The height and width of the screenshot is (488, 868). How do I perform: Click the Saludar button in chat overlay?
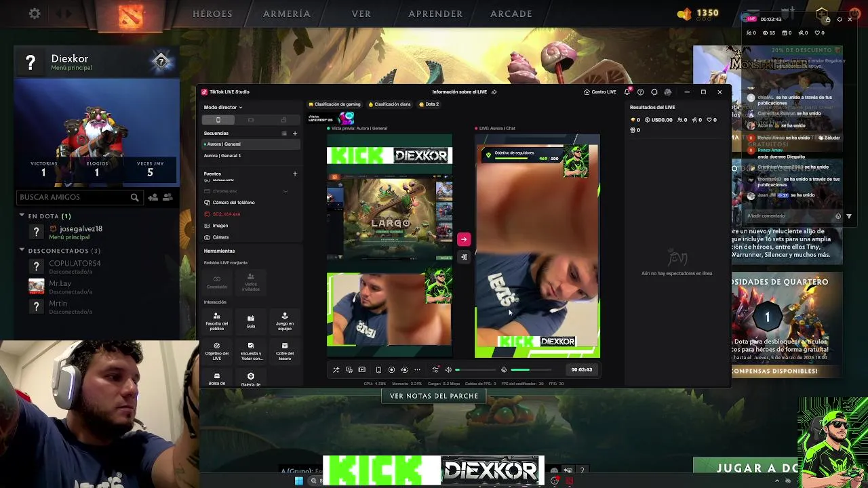click(830, 138)
